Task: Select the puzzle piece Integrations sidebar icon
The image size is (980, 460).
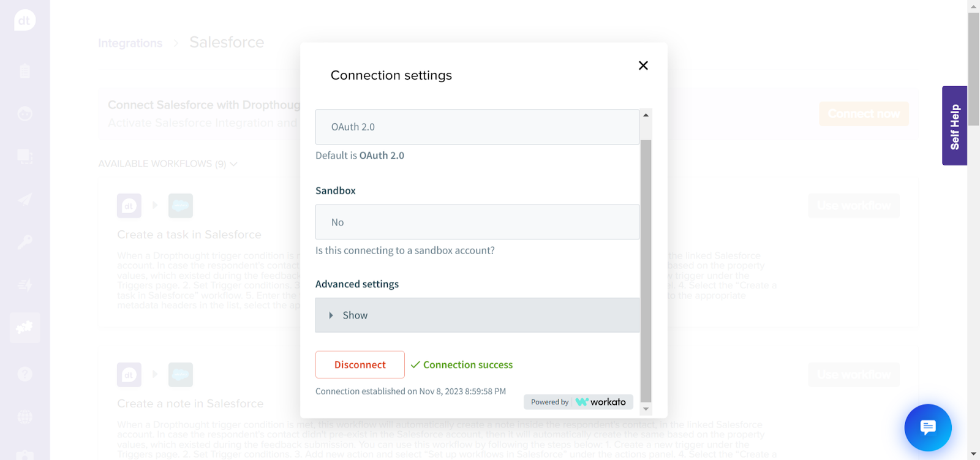Action: click(24, 328)
